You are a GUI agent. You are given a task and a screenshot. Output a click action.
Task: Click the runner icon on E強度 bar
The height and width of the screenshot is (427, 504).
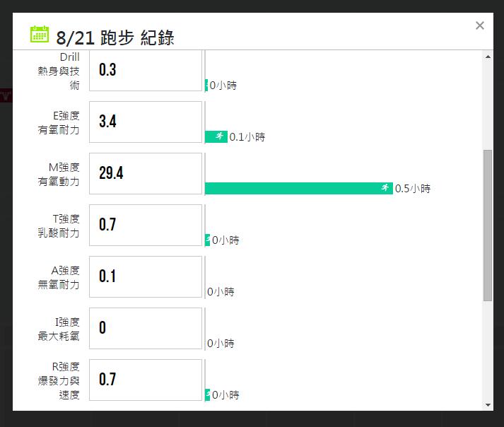coord(220,136)
